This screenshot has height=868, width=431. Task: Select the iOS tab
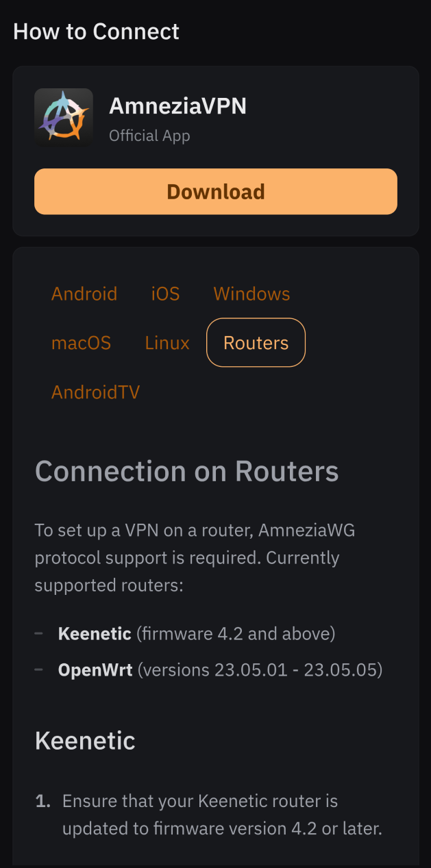[x=165, y=294]
